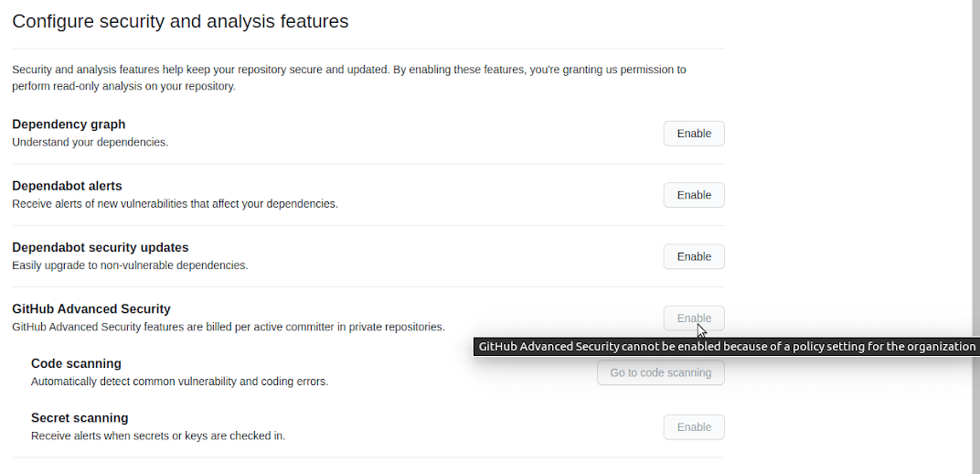Click the GitHub Advanced Security Enable button
980x474 pixels.
click(693, 318)
